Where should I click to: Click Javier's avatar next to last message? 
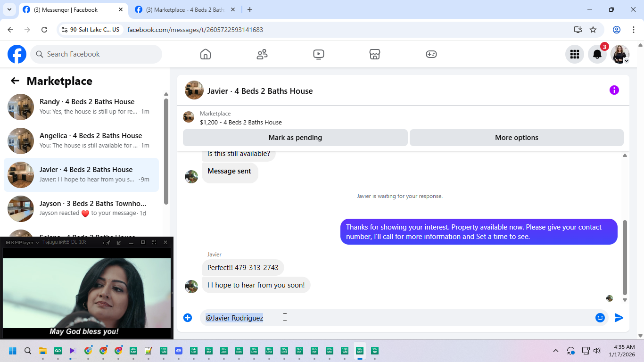click(191, 286)
